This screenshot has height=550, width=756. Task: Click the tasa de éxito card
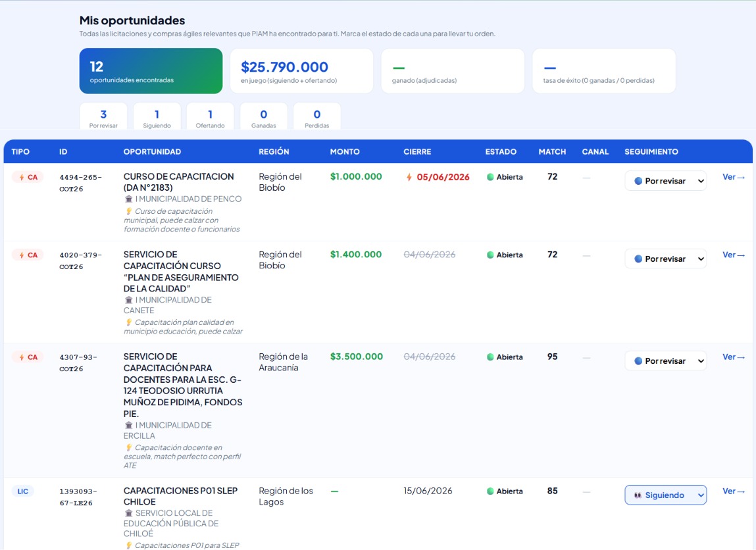tap(603, 71)
